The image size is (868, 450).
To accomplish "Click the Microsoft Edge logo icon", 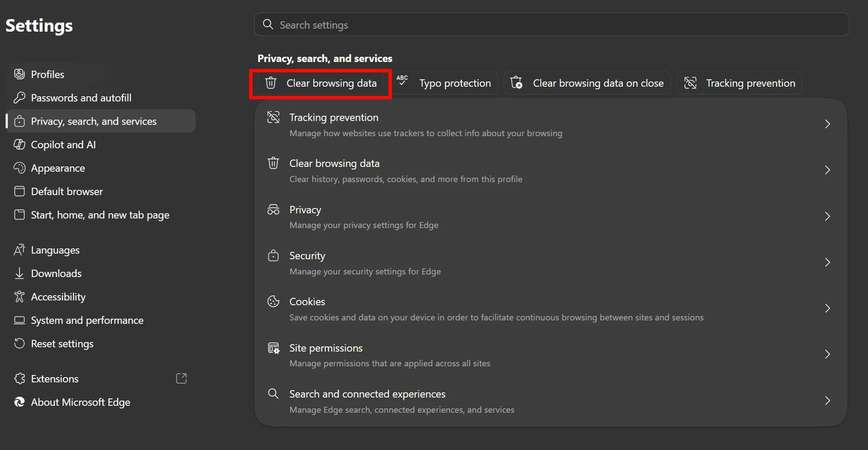I will [20, 402].
